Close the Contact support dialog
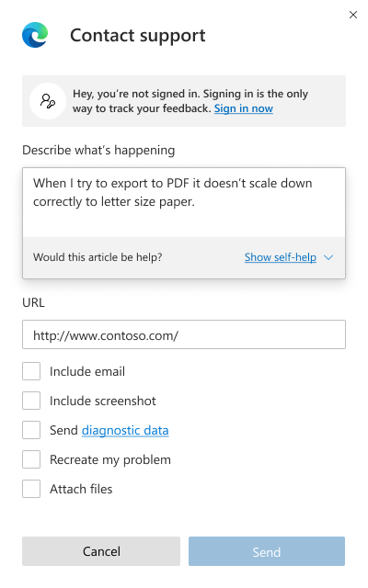The image size is (368, 588). (x=352, y=15)
